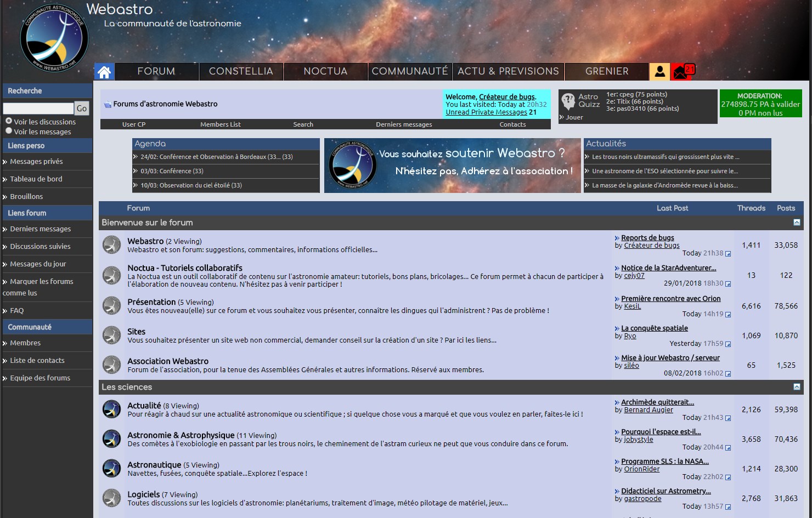Go to last post icon beside Today 20h44
812x518 pixels.
728,448
